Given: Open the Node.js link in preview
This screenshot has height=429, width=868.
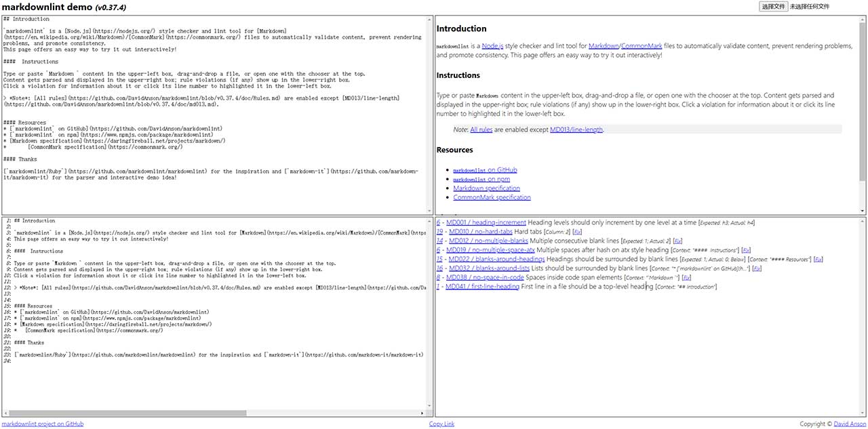Looking at the screenshot, I should 492,45.
